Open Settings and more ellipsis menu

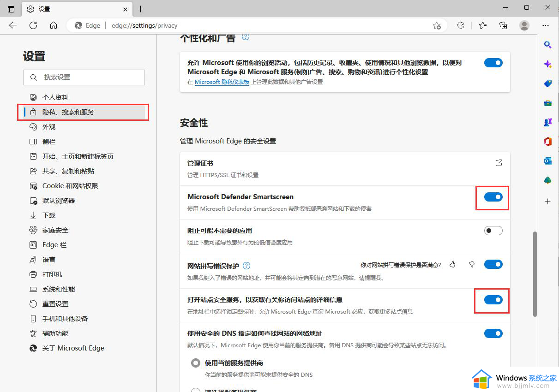(546, 25)
